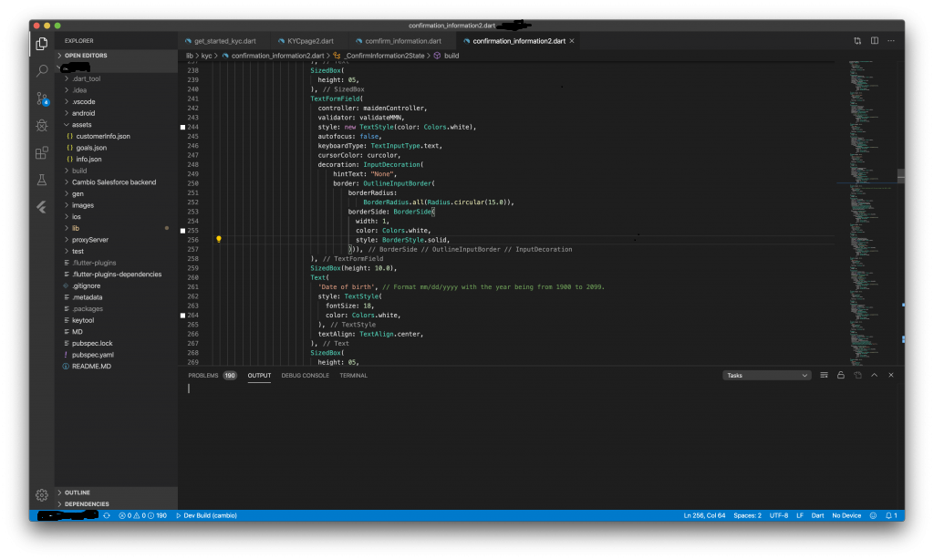Open the Extensions view
The image size is (934, 560).
[42, 152]
